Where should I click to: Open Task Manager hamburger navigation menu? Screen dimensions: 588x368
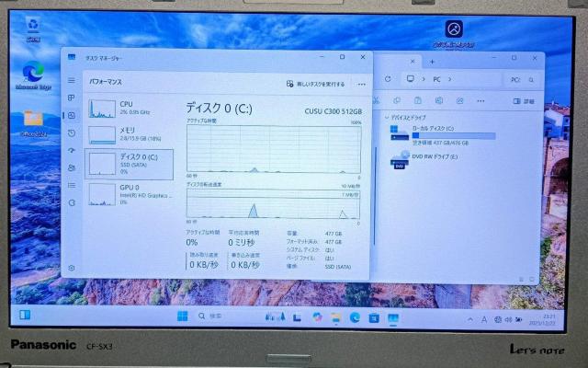pos(72,80)
